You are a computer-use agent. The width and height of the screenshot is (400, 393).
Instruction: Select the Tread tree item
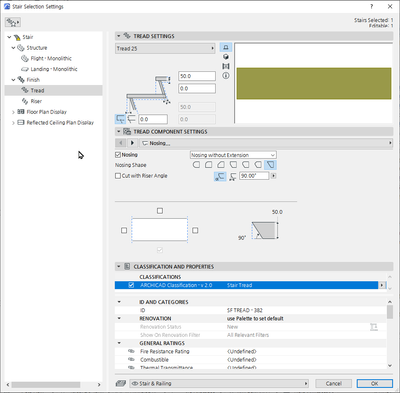pos(53,90)
